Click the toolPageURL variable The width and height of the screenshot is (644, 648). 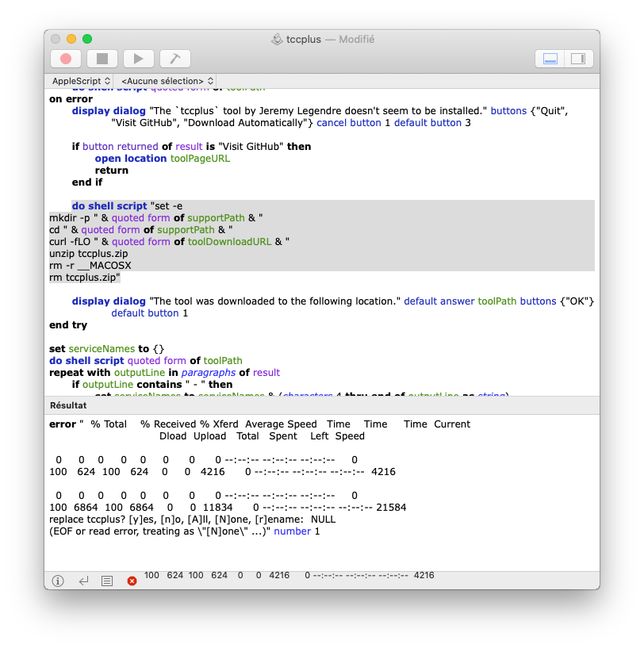tap(200, 159)
